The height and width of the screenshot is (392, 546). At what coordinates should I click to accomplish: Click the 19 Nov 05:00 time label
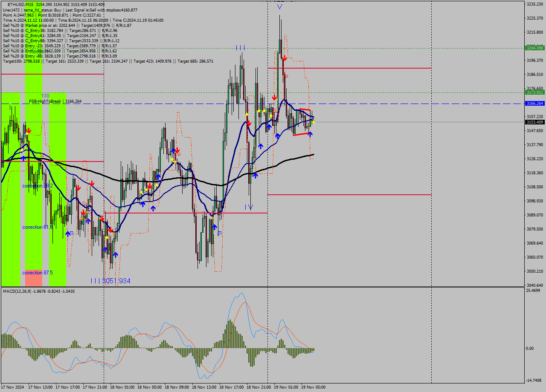[313, 387]
